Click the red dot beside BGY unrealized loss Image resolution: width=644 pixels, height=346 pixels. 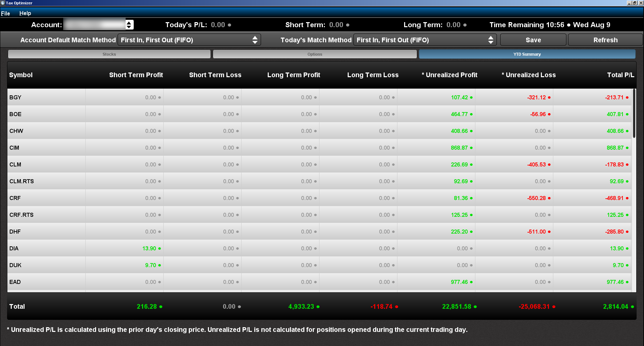[x=549, y=98]
